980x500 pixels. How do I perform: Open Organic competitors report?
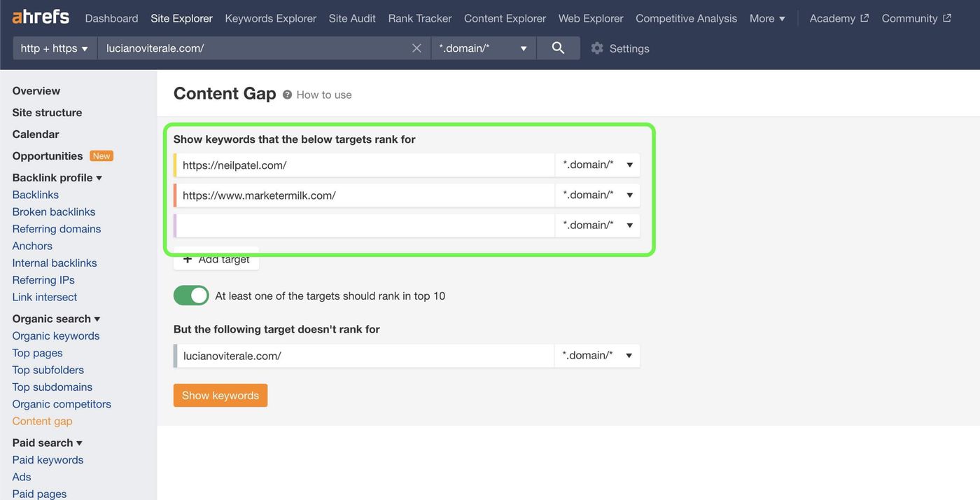click(x=62, y=404)
